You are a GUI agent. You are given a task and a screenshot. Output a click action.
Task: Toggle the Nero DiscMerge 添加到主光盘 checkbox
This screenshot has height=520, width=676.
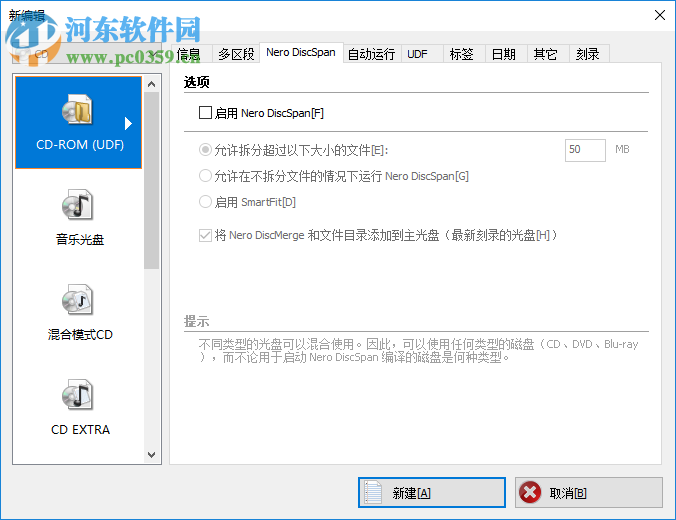pos(205,235)
